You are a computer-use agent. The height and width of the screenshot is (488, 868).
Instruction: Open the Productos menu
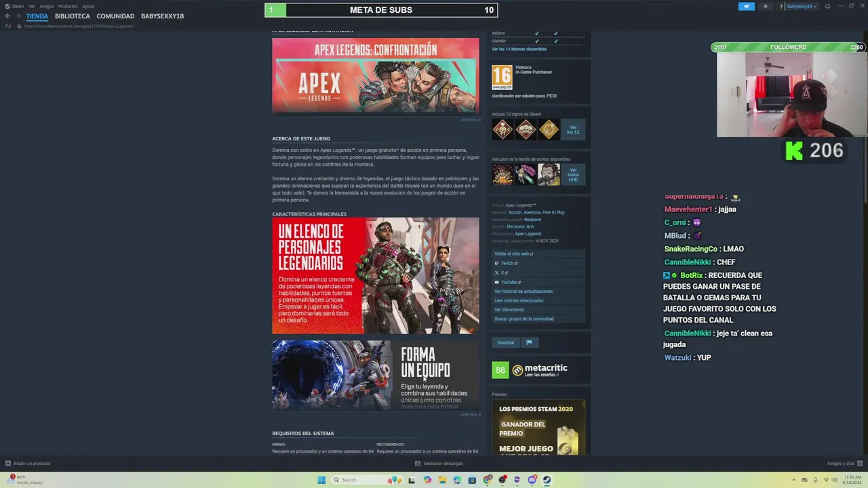pyautogui.click(x=68, y=6)
